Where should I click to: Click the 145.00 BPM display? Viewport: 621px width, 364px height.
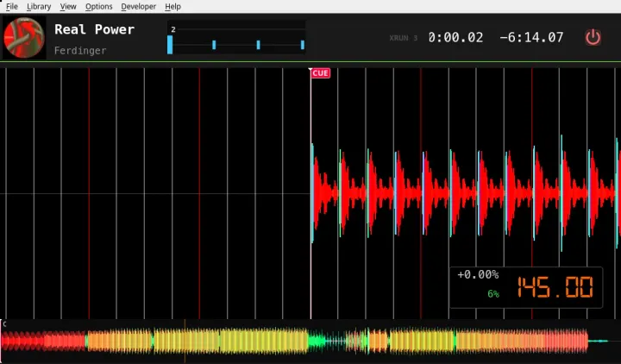pos(555,287)
